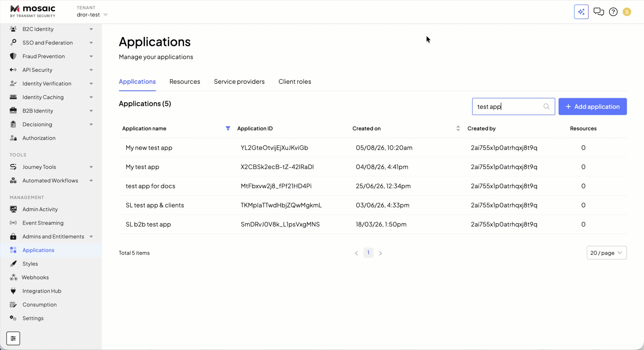The image size is (644, 350).
Task: Expand the B2B Identity arrow
Action: [91, 111]
